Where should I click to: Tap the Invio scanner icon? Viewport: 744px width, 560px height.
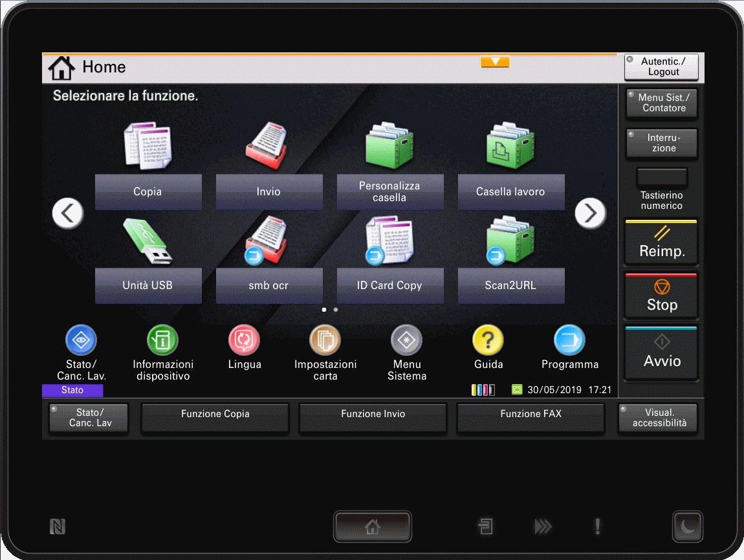pos(268,146)
